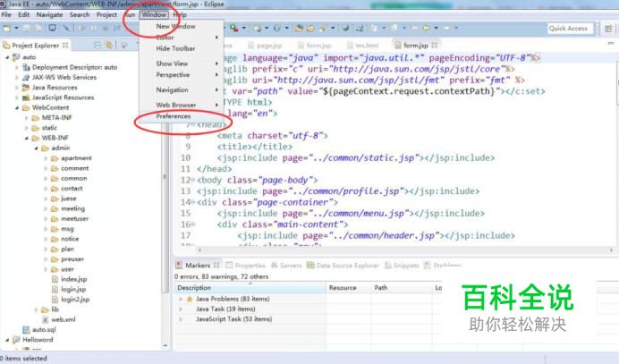Expand the META-INF folder
The height and width of the screenshot is (364, 619).
pos(27,118)
